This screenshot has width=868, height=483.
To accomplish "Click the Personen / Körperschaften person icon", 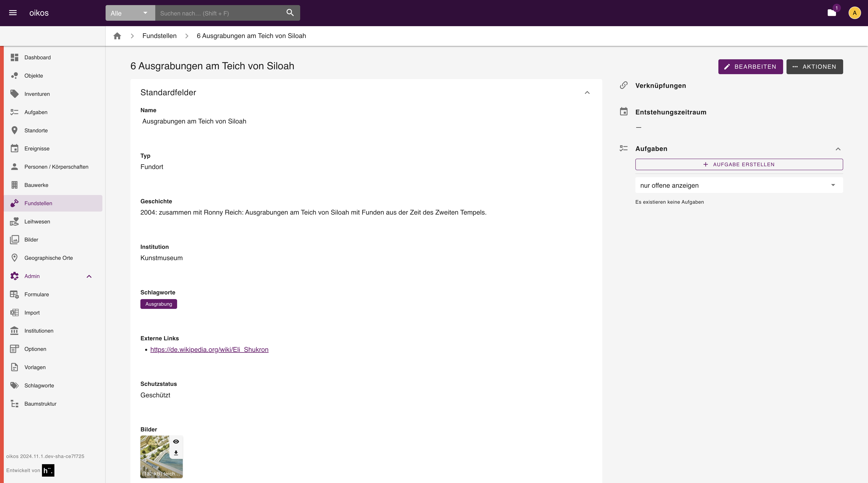I will click(14, 167).
